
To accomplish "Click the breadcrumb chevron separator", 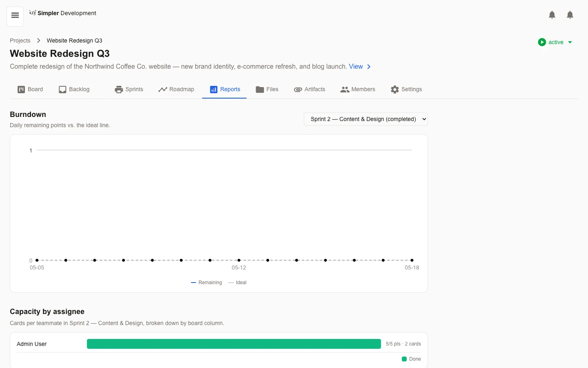I will [39, 40].
